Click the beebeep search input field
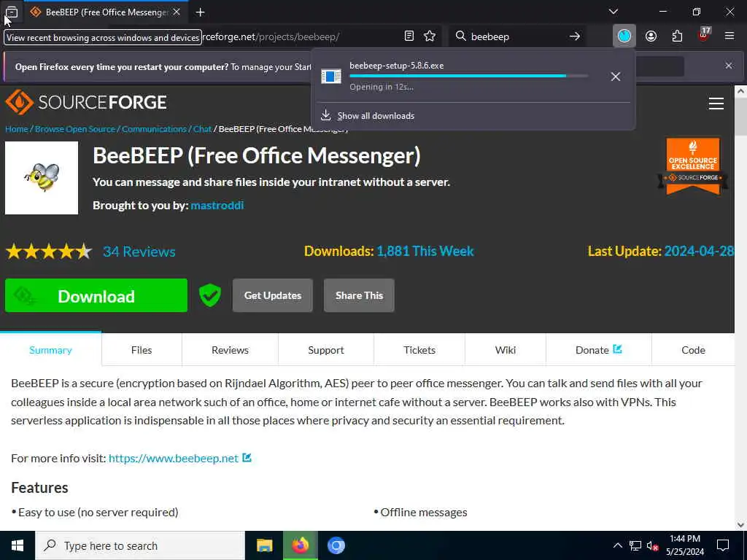 pyautogui.click(x=517, y=36)
